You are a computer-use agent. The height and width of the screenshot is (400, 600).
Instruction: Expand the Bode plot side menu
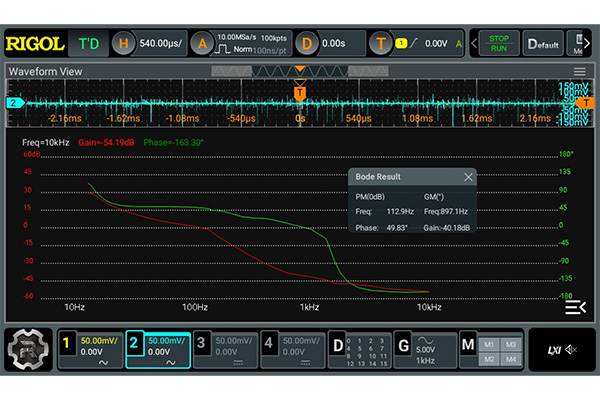tap(574, 308)
